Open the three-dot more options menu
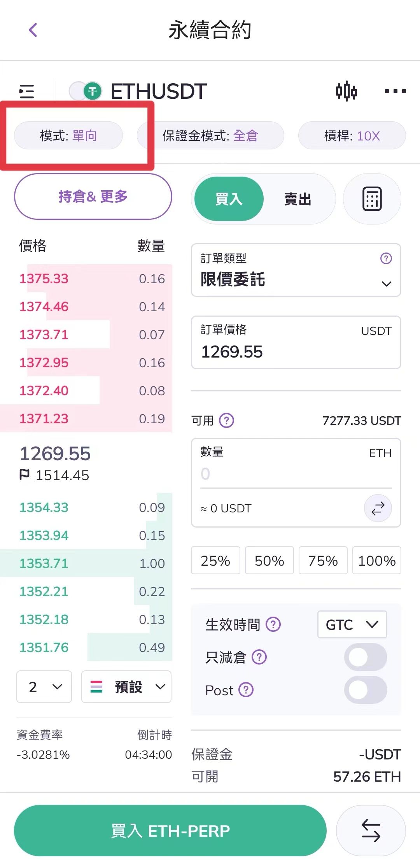Image resolution: width=420 pixels, height=868 pixels. 395,91
